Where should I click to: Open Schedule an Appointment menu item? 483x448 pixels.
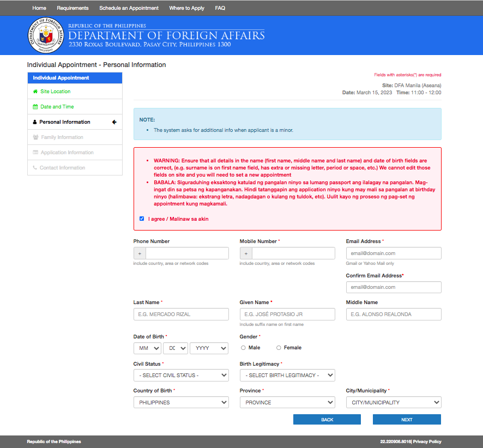pyautogui.click(x=129, y=8)
